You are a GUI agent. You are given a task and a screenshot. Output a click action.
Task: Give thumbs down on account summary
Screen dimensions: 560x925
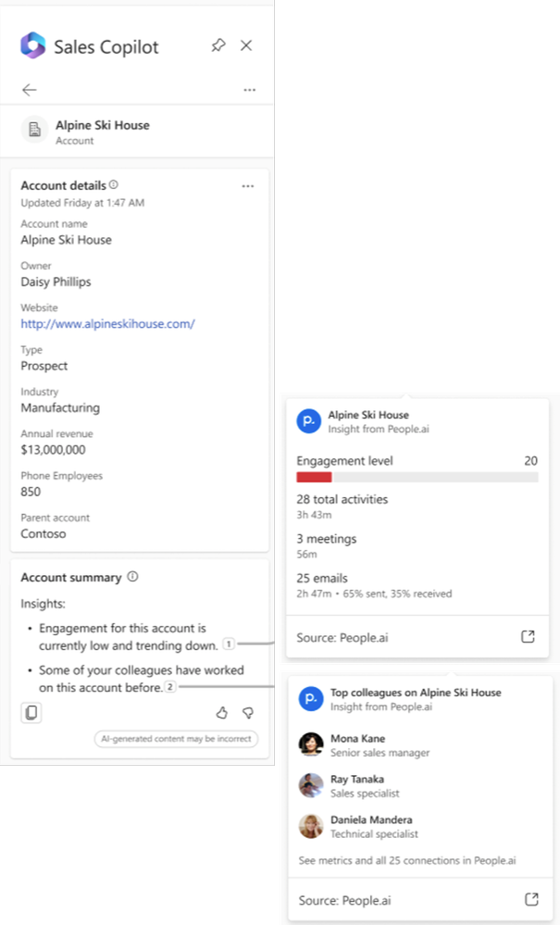pyautogui.click(x=248, y=713)
